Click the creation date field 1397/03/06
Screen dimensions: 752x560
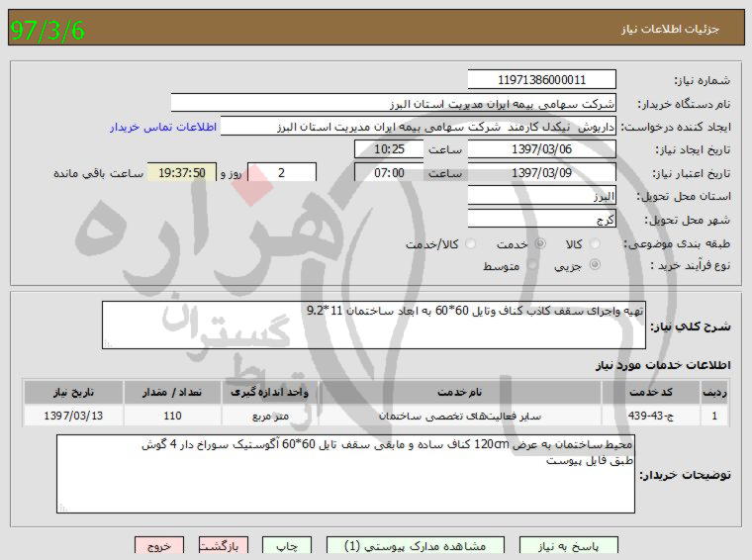[542, 149]
